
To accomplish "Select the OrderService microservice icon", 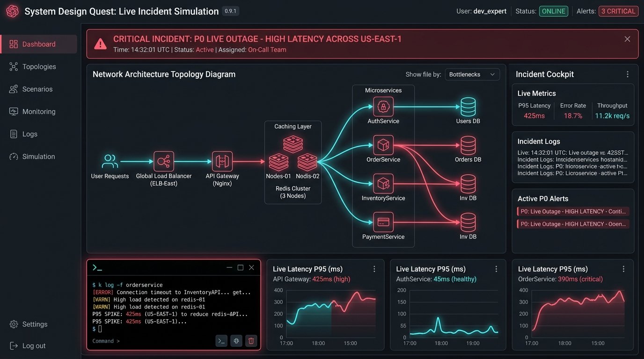I will (x=383, y=145).
